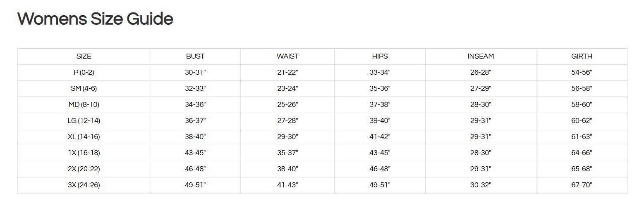Select the 37-38" hips measurement cell
Viewport: 644px width, 203px height.
pos(380,105)
